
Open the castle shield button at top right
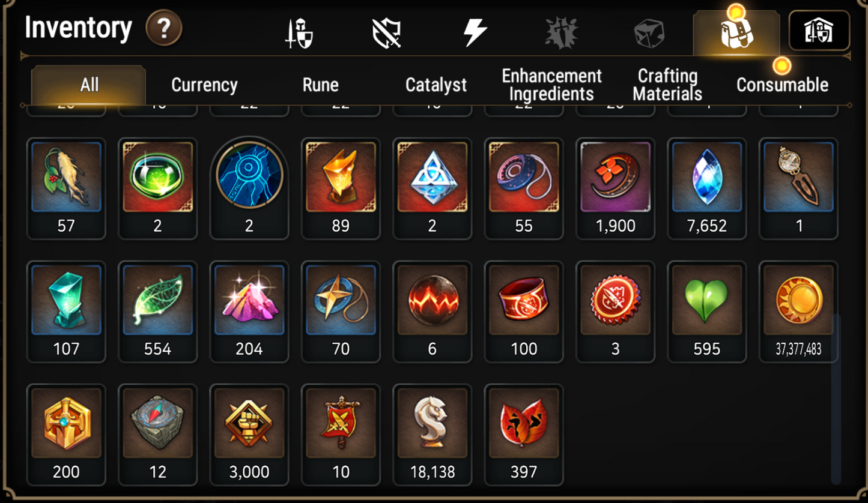point(819,30)
